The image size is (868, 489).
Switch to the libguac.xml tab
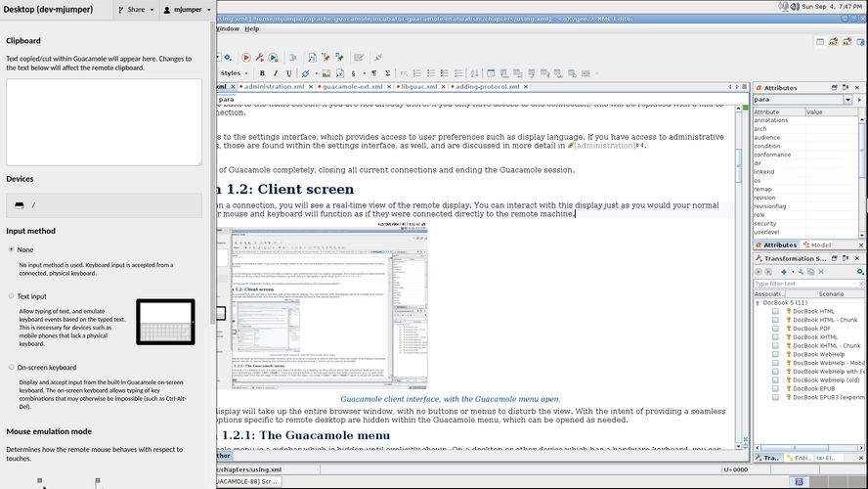[x=419, y=87]
